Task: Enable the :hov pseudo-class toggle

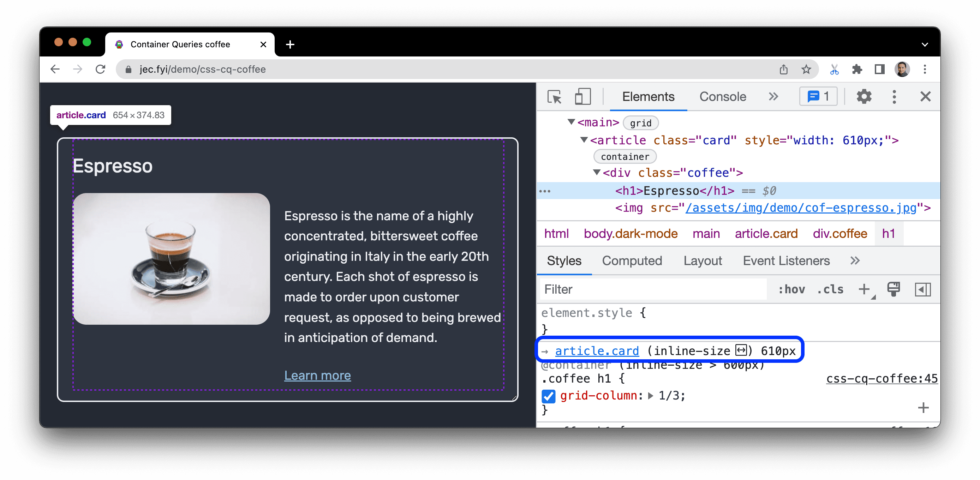Action: click(x=791, y=289)
